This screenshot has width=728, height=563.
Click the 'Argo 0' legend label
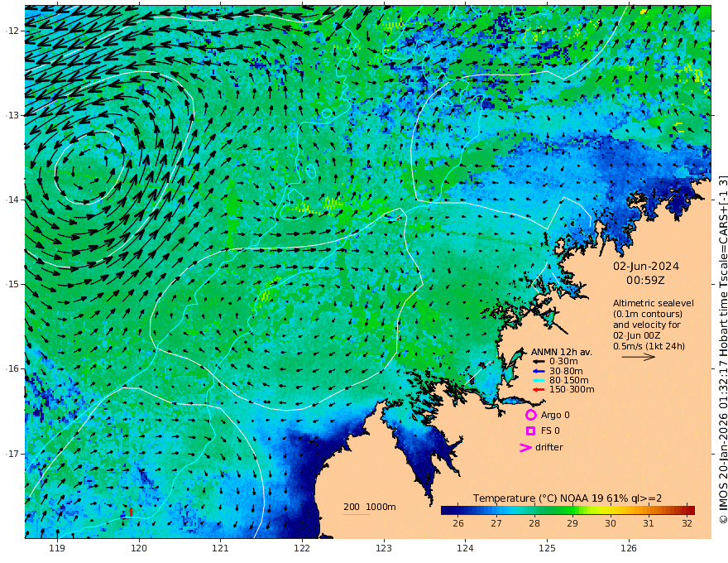[555, 416]
